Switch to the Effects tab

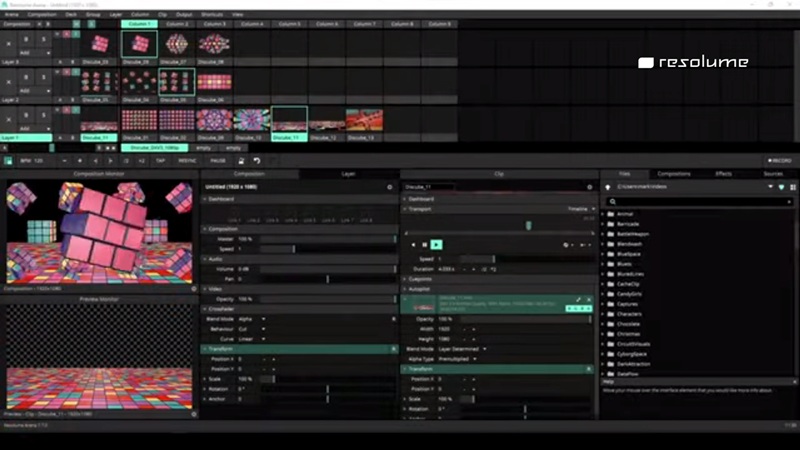click(723, 174)
